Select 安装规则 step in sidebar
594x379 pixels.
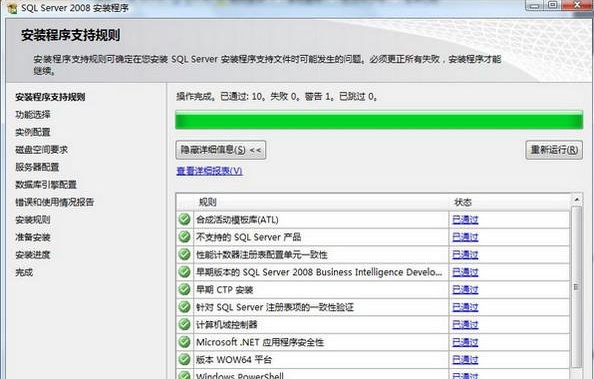(x=33, y=220)
